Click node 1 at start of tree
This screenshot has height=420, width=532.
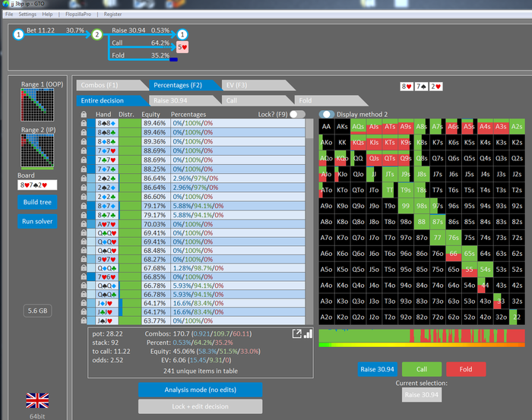(x=18, y=34)
